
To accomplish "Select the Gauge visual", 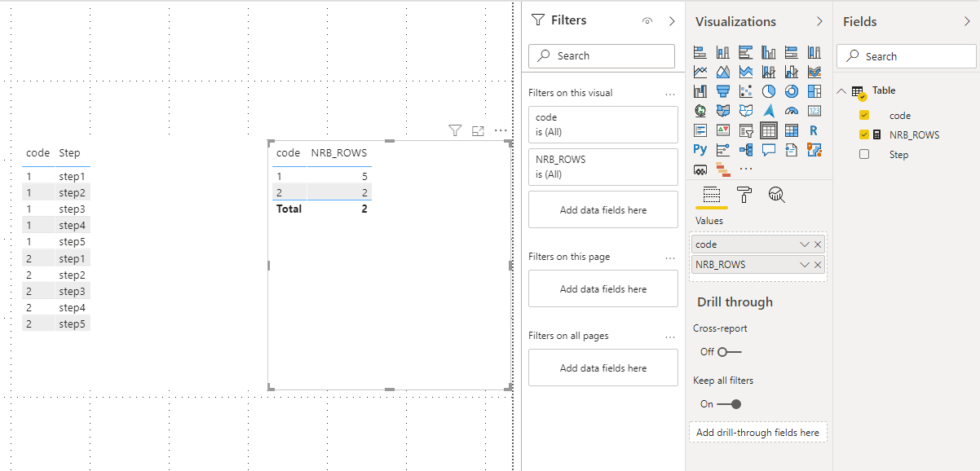I will pos(791,111).
